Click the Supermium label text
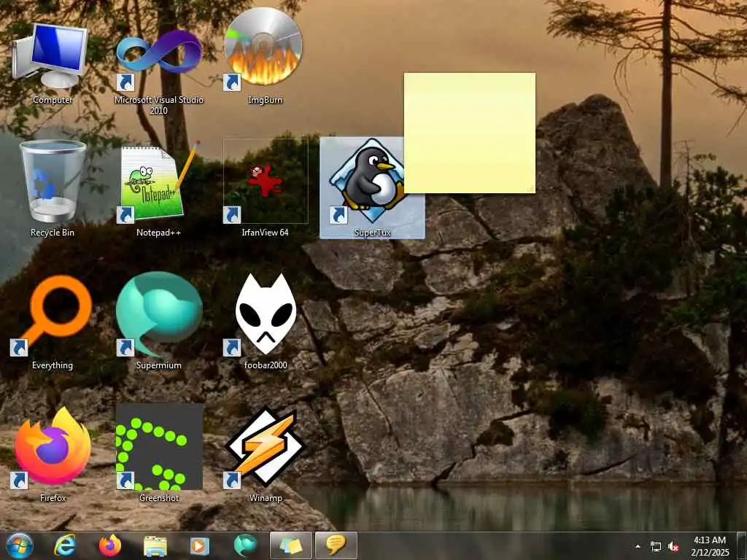Viewport: 747px width, 560px height. click(158, 365)
